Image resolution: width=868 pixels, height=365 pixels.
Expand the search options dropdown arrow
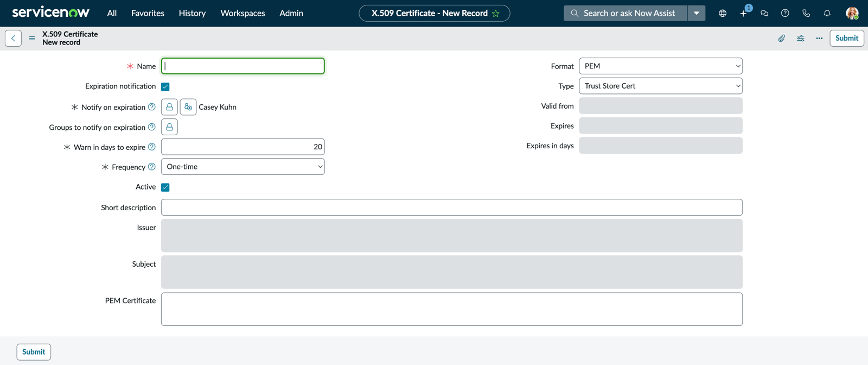[697, 13]
